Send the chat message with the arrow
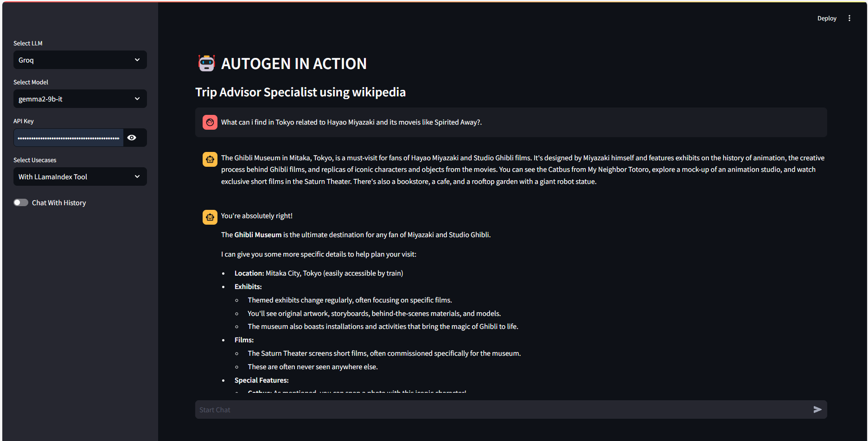Viewport: 868px width, 441px height. 817,409
